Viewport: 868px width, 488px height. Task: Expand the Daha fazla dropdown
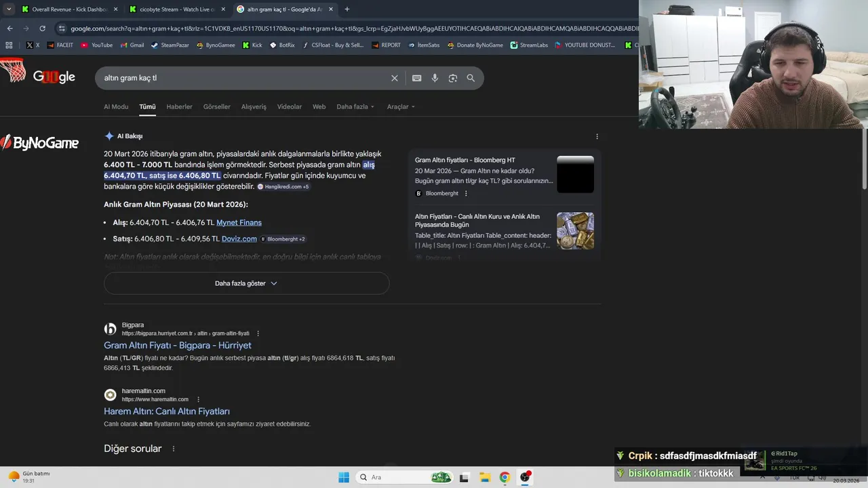[355, 106]
